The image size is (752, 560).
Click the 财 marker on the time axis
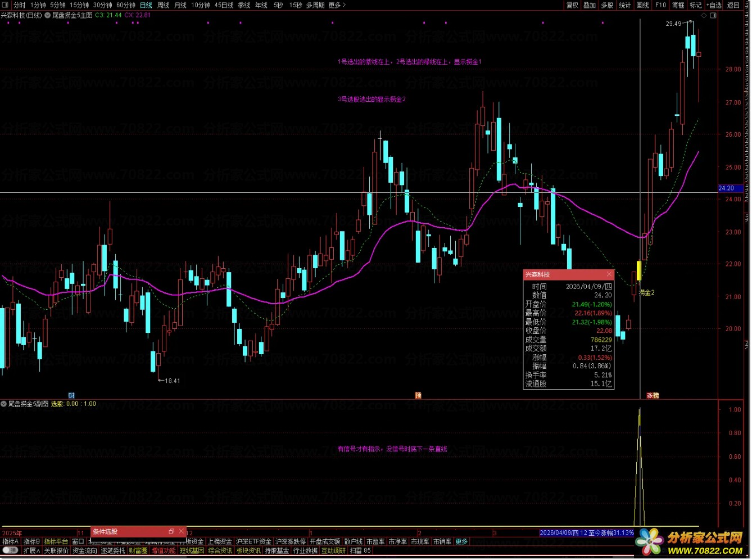tap(71, 396)
